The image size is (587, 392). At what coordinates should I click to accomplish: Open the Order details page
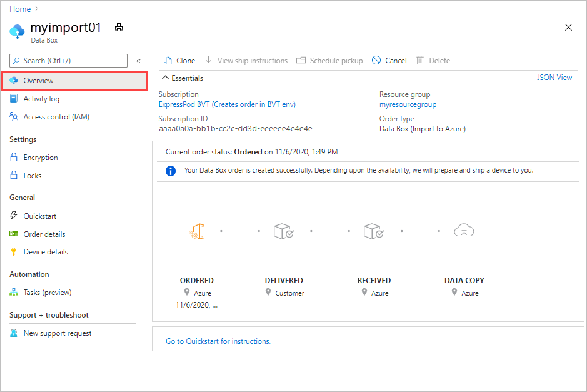(44, 234)
